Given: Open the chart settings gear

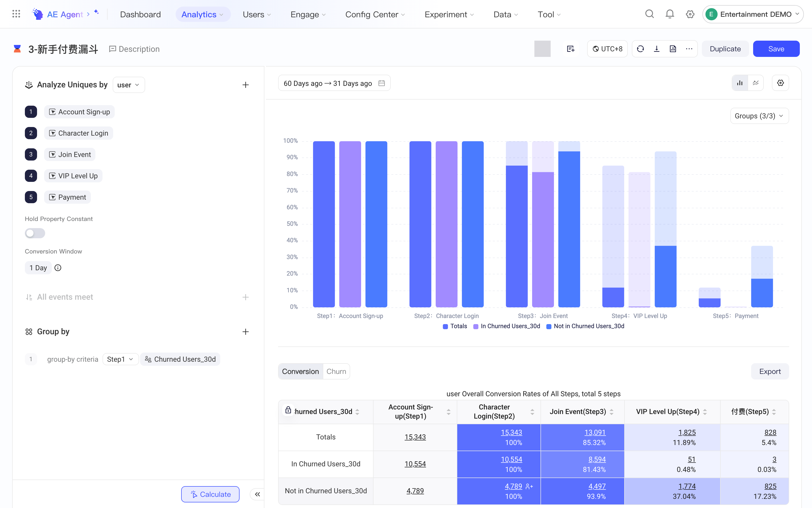Looking at the screenshot, I should 781,83.
